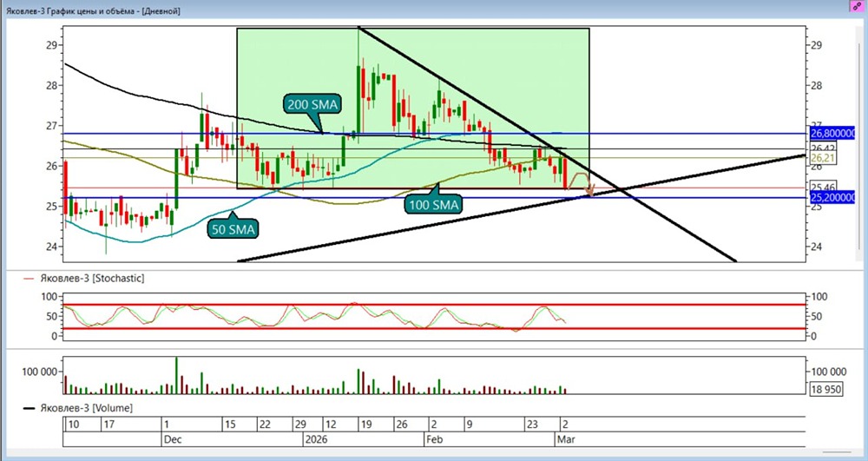Click the Mar month label on time axis

click(x=566, y=439)
